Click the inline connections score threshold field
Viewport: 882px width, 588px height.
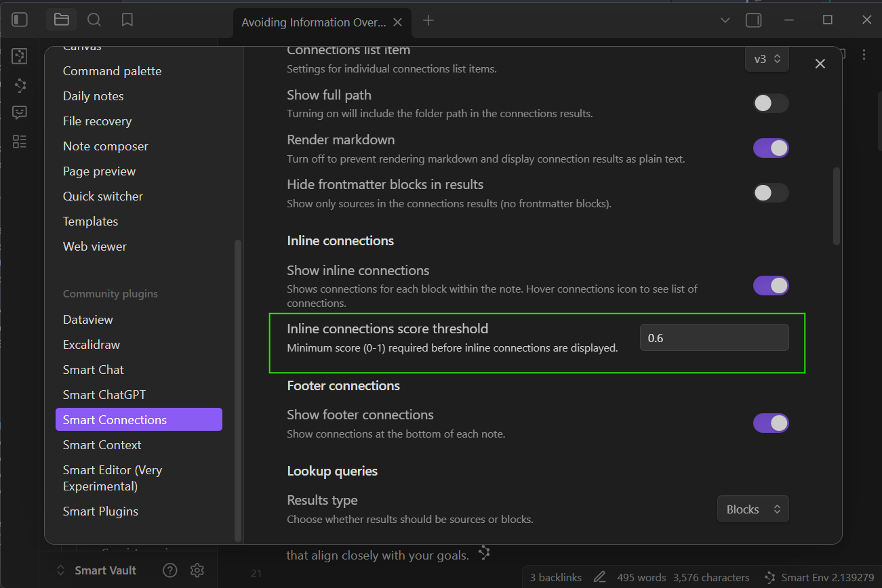click(714, 338)
